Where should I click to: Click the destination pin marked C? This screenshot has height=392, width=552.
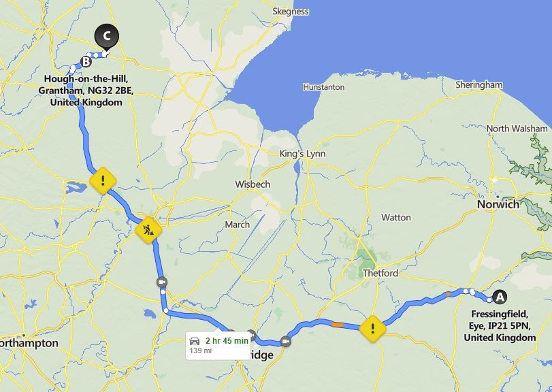point(107,37)
